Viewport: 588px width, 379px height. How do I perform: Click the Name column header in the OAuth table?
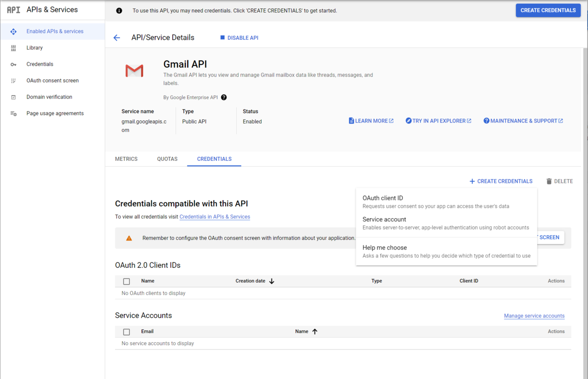point(147,281)
